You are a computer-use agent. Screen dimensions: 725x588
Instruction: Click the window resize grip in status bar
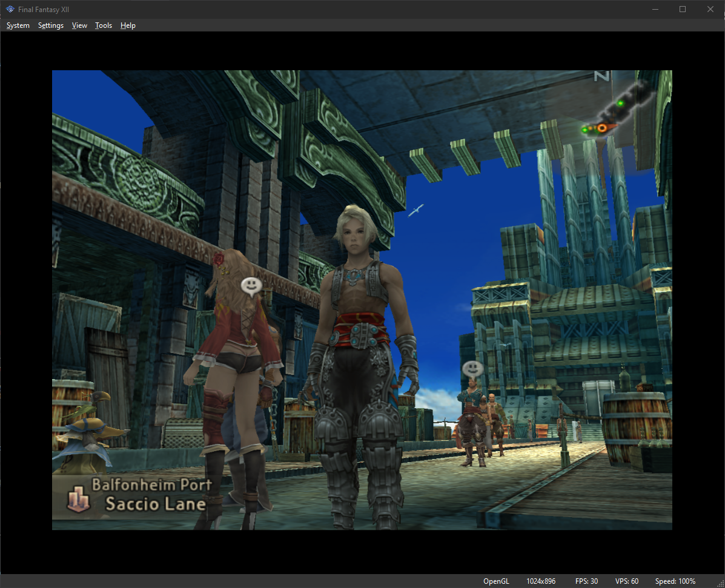tap(720, 583)
